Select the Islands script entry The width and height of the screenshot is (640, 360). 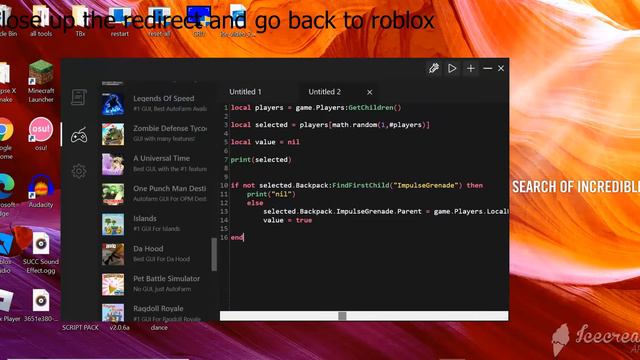click(154, 224)
